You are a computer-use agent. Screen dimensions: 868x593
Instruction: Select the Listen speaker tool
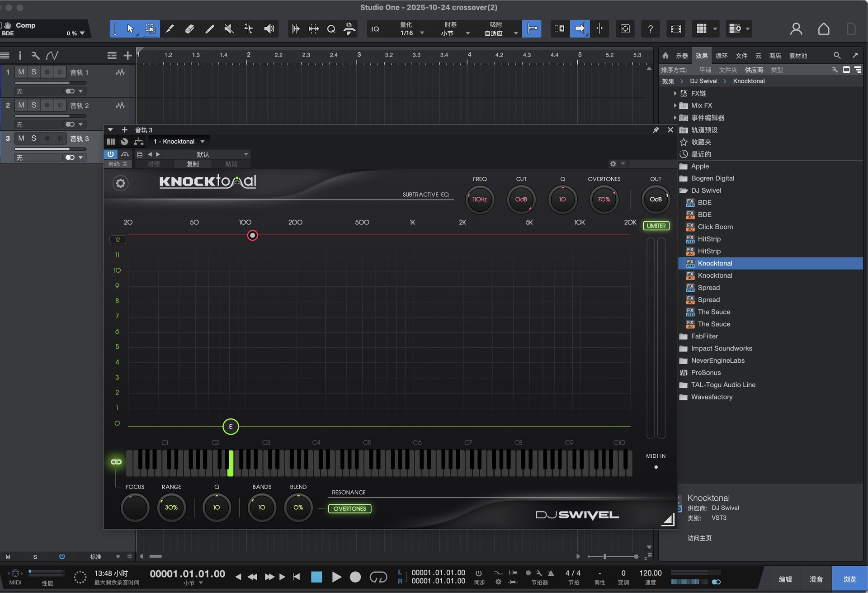(x=269, y=29)
